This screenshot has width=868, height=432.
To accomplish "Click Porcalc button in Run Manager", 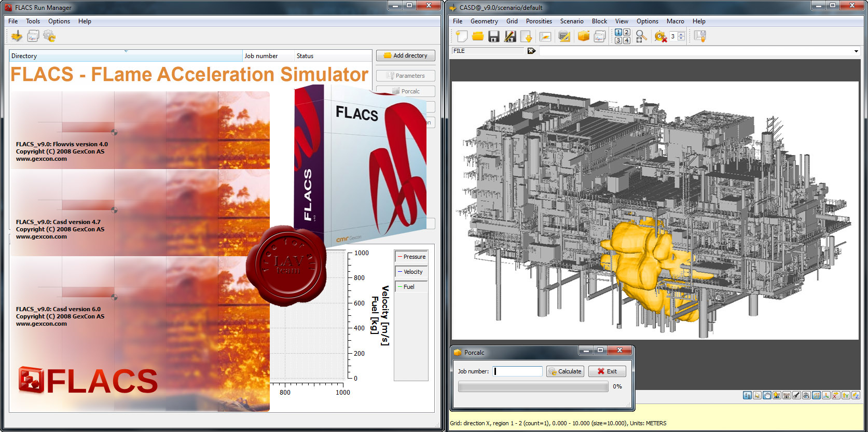I will click(x=406, y=91).
